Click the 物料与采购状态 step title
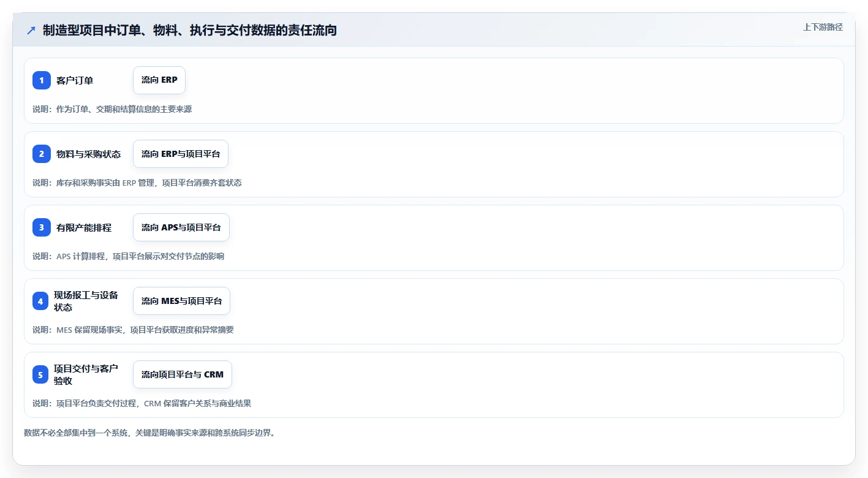The width and height of the screenshot is (868, 478). click(89, 154)
